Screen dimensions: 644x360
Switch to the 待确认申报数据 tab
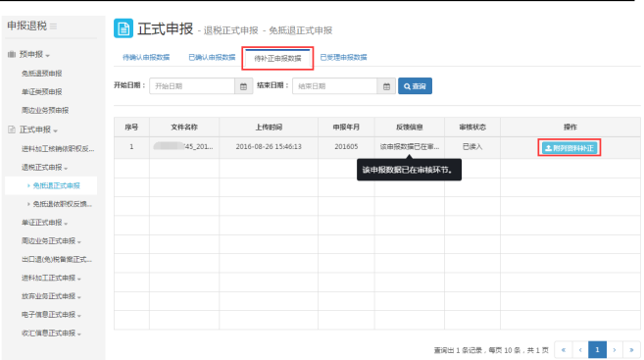[x=146, y=57]
